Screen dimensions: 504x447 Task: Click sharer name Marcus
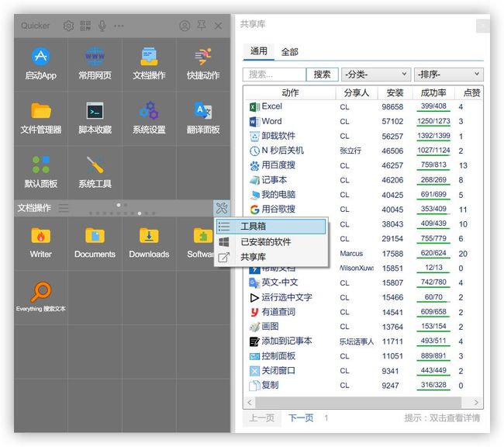pos(351,254)
